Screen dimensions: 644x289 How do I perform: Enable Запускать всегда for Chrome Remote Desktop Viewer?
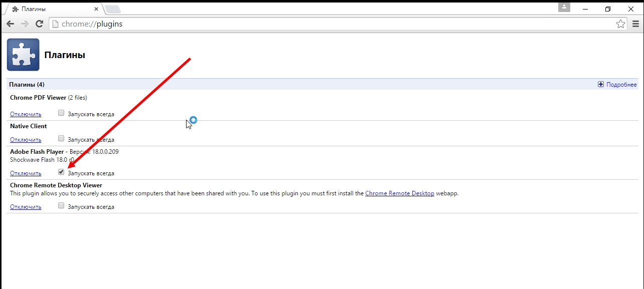tap(61, 205)
